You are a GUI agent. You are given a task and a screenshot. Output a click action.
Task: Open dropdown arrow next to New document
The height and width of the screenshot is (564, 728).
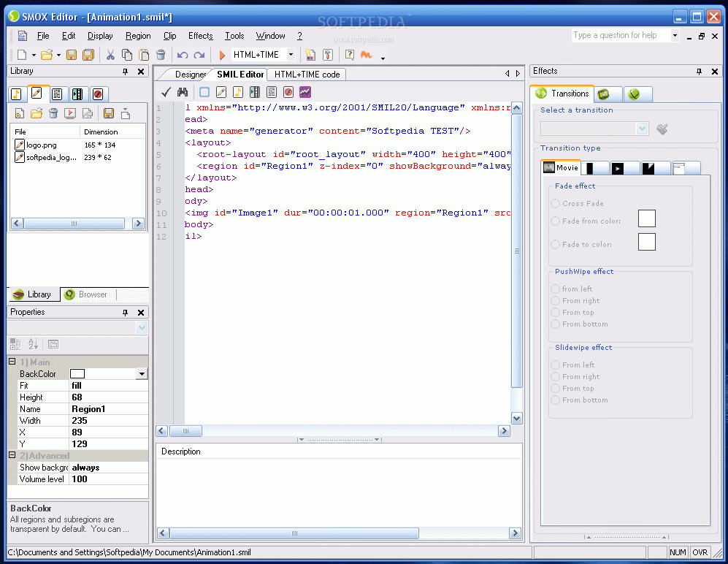(34, 56)
